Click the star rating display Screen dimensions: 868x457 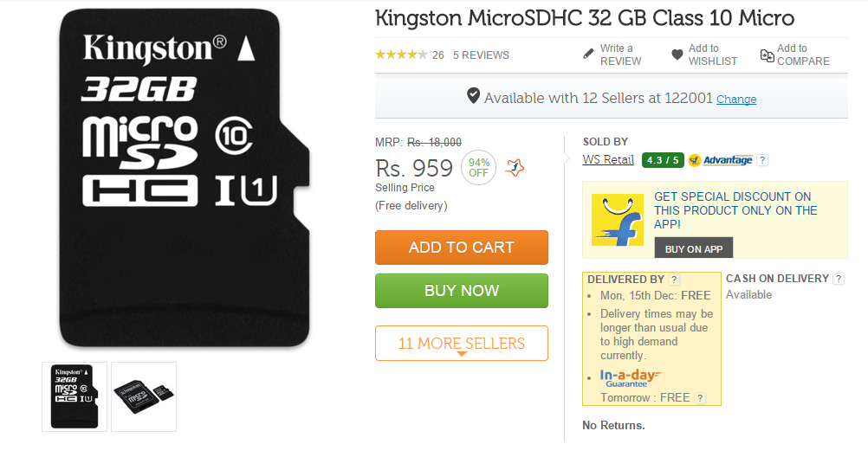pos(401,55)
